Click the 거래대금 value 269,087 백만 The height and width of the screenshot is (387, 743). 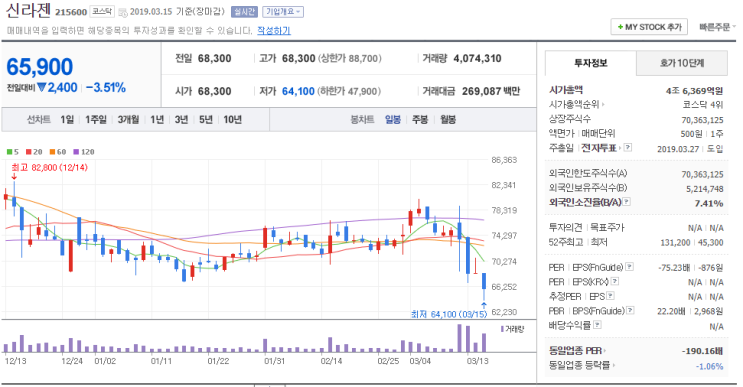coord(491,91)
